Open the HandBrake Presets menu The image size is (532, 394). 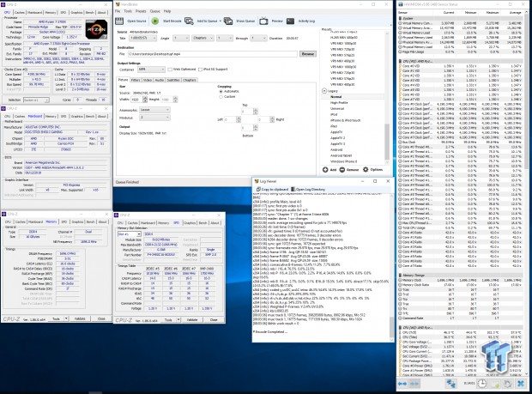[141, 11]
